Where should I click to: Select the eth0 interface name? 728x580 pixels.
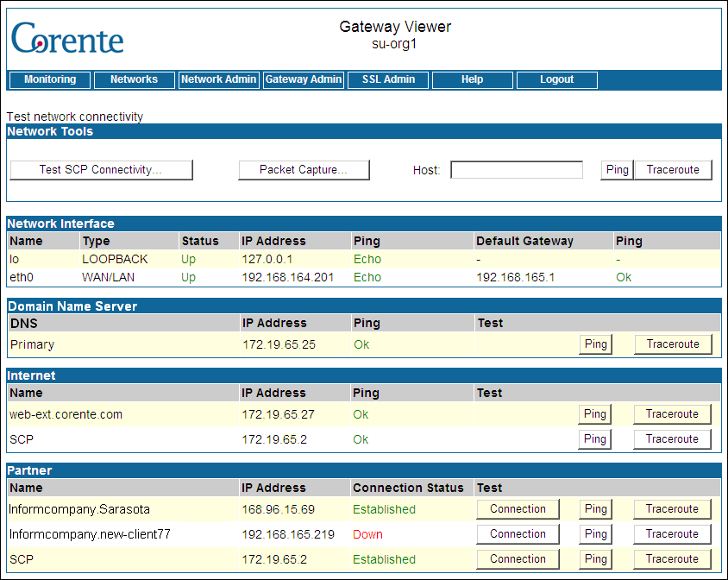[22, 277]
